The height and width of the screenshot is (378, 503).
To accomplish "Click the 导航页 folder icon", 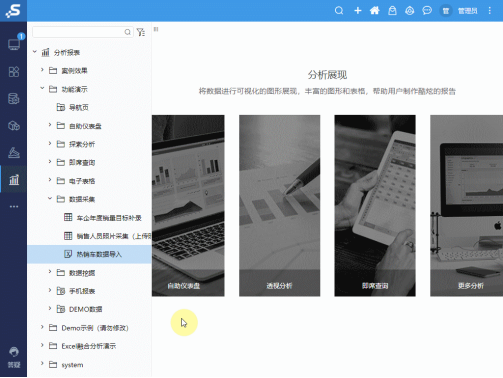I will coord(61,107).
